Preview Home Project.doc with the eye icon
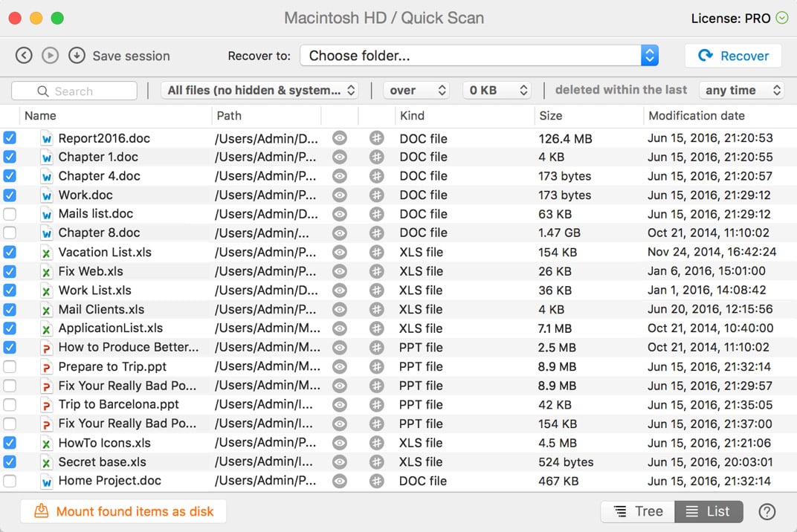This screenshot has width=797, height=532. click(x=340, y=481)
